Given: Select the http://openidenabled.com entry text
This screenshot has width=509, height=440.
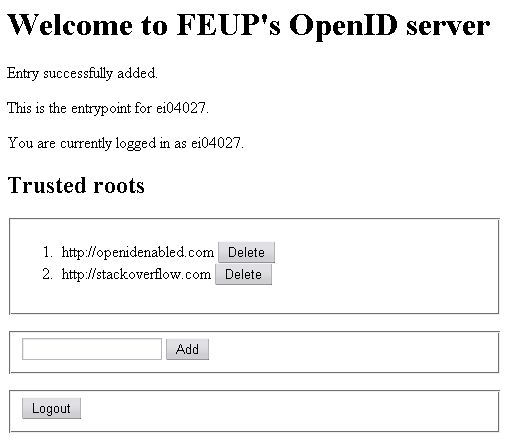Looking at the screenshot, I should [x=138, y=252].
